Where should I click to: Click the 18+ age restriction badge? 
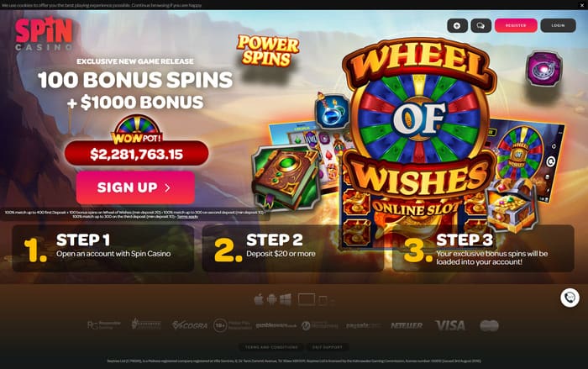[x=220, y=325]
